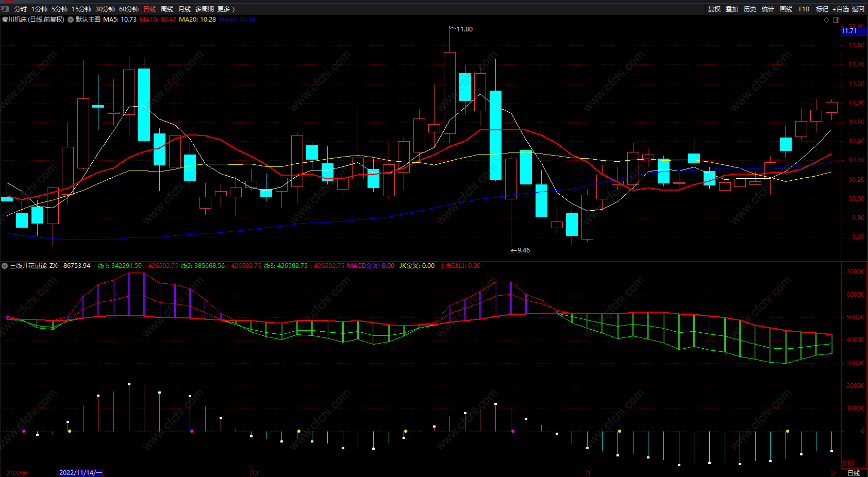Image resolution: width=868 pixels, height=477 pixels.
Task: Select the 60分钟 timeframe
Action: (x=129, y=9)
